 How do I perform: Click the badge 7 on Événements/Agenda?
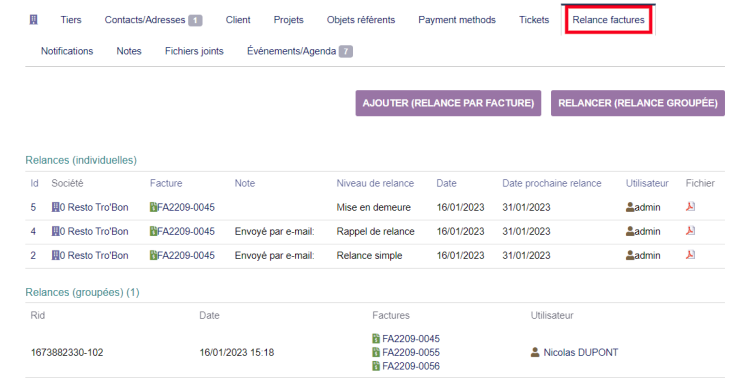[346, 51]
